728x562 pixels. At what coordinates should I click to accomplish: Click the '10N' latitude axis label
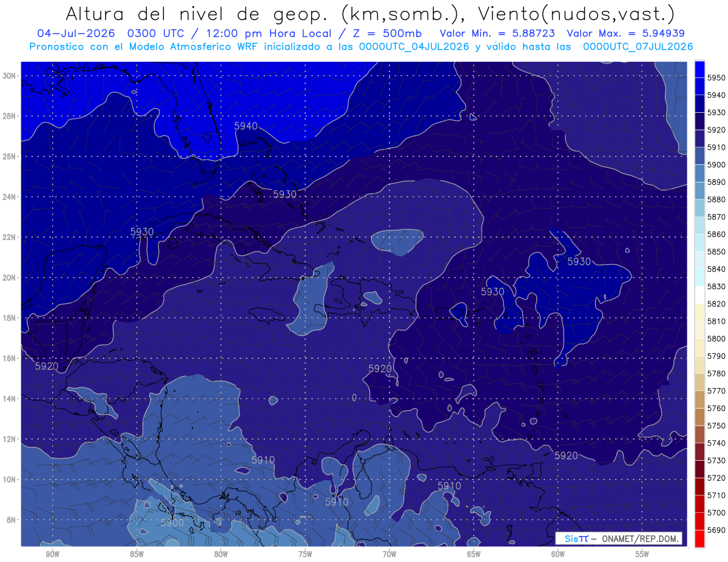pyautogui.click(x=9, y=480)
